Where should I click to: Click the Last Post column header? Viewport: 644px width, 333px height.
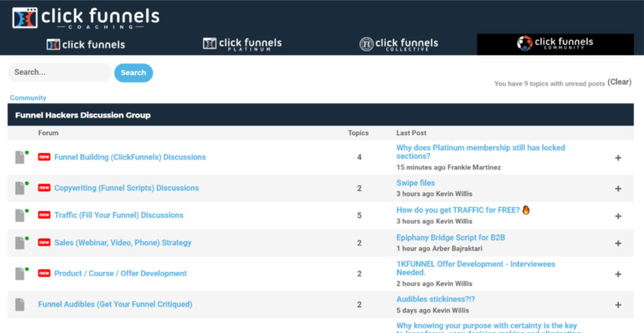411,133
